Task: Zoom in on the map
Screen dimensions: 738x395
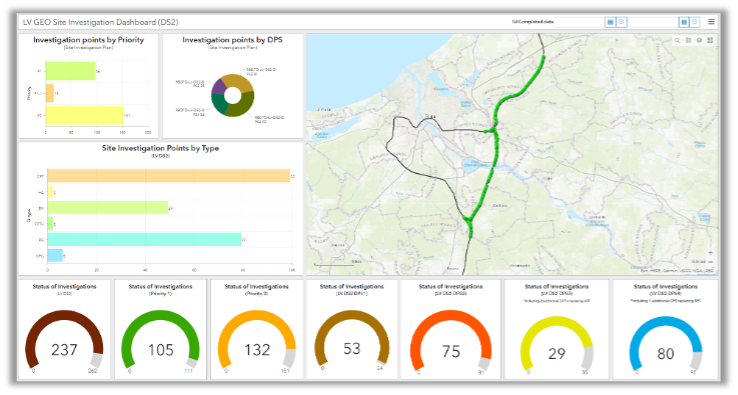Action: pos(711,253)
